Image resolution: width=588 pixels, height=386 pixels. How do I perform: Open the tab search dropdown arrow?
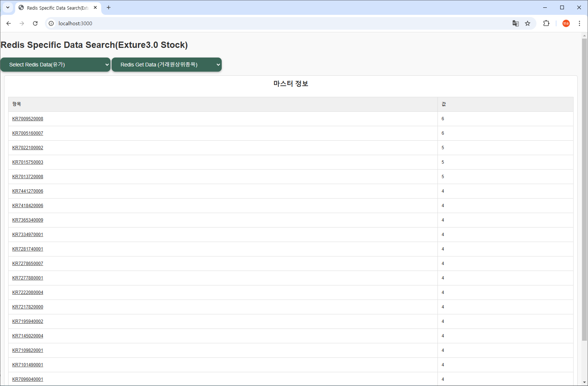coord(8,7)
